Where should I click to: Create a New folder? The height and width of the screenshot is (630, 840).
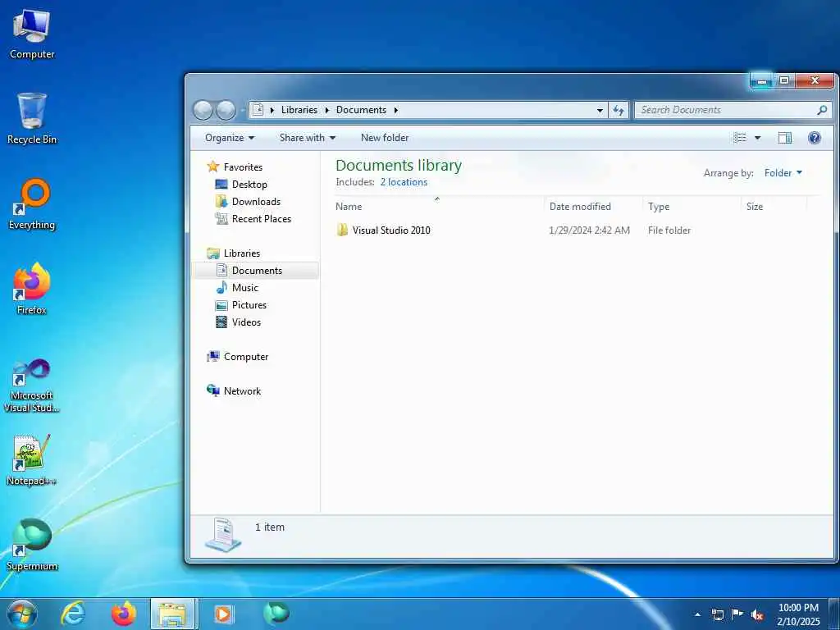[x=385, y=138]
